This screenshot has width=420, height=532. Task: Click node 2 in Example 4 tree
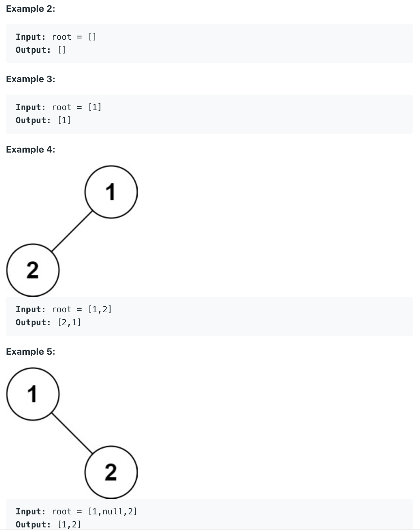click(33, 270)
